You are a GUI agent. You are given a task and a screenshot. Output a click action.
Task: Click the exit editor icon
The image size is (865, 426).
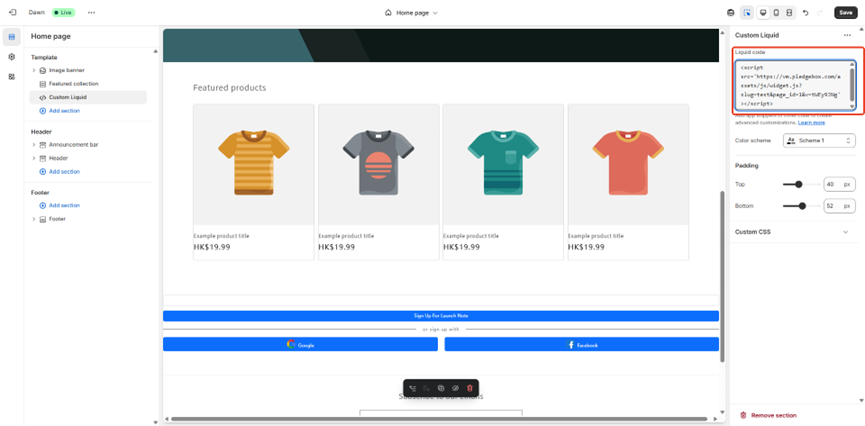pyautogui.click(x=13, y=12)
